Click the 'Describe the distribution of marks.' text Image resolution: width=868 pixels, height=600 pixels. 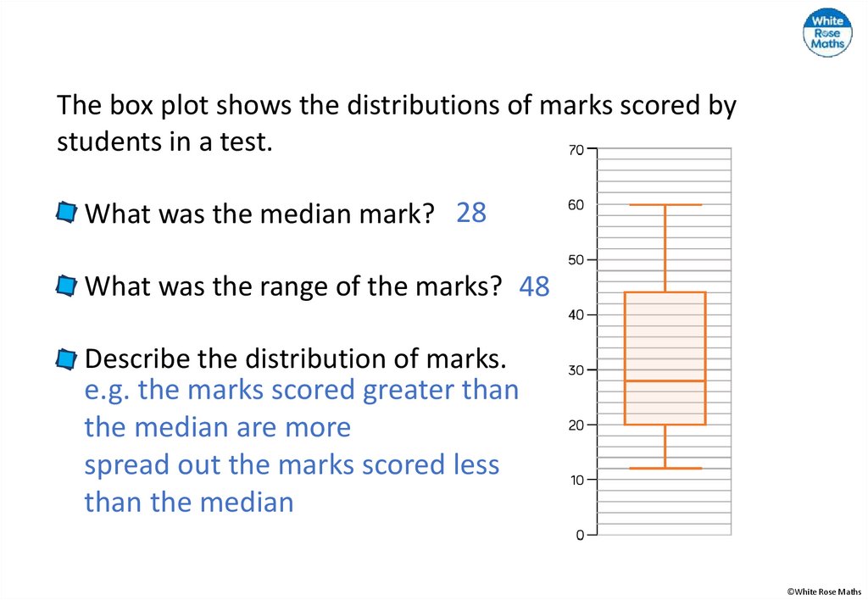(296, 359)
